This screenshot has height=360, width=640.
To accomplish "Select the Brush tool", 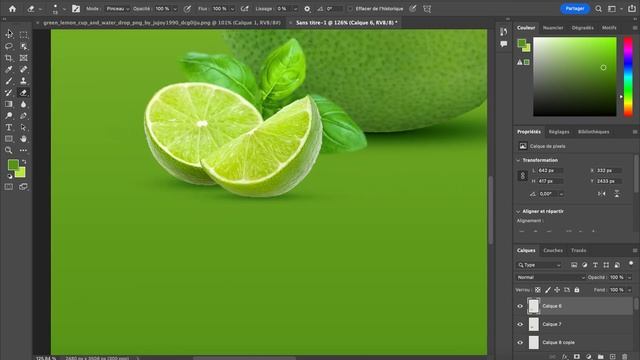I will tap(9, 81).
